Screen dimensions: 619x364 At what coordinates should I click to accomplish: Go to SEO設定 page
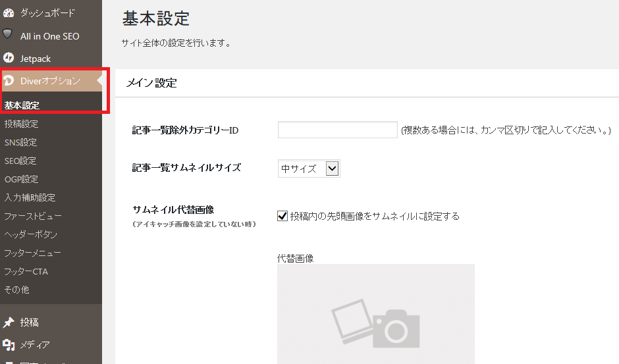coord(20,161)
